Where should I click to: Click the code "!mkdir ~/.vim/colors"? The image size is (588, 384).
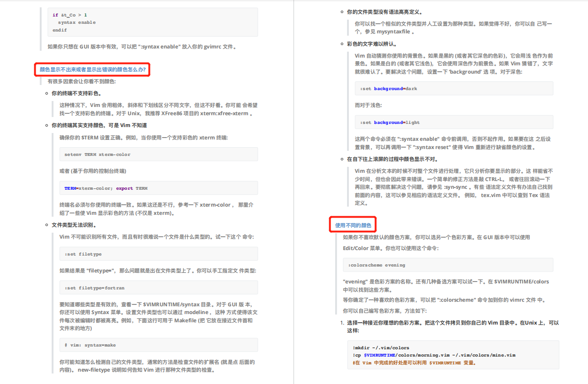click(381, 348)
